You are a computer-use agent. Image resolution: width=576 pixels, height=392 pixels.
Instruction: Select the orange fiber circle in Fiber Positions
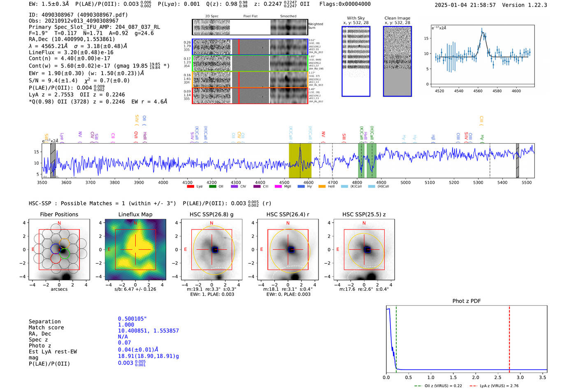click(65, 243)
